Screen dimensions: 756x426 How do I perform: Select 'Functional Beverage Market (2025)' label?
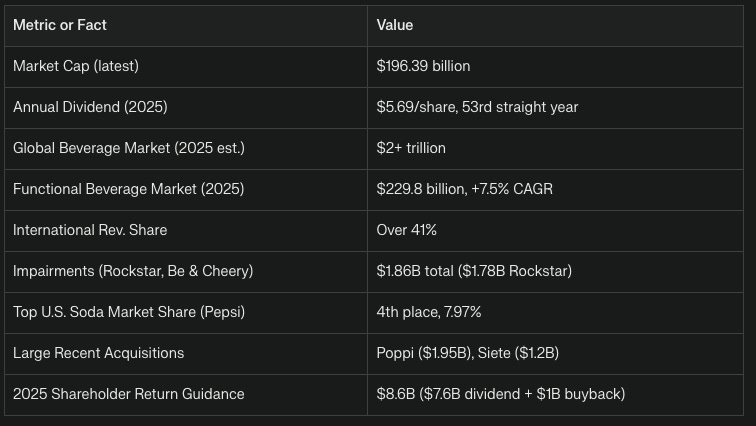[128, 189]
